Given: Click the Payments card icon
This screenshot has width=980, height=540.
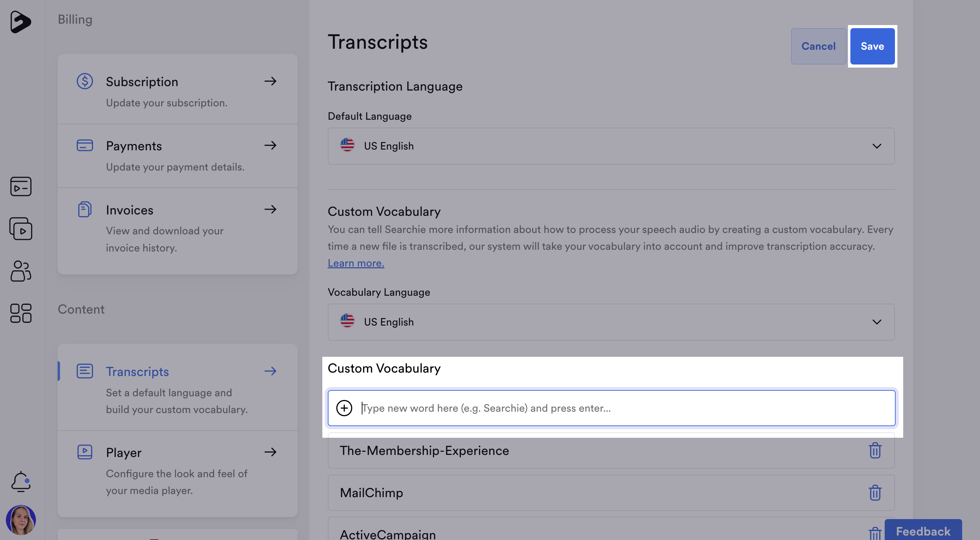Looking at the screenshot, I should click(x=85, y=145).
